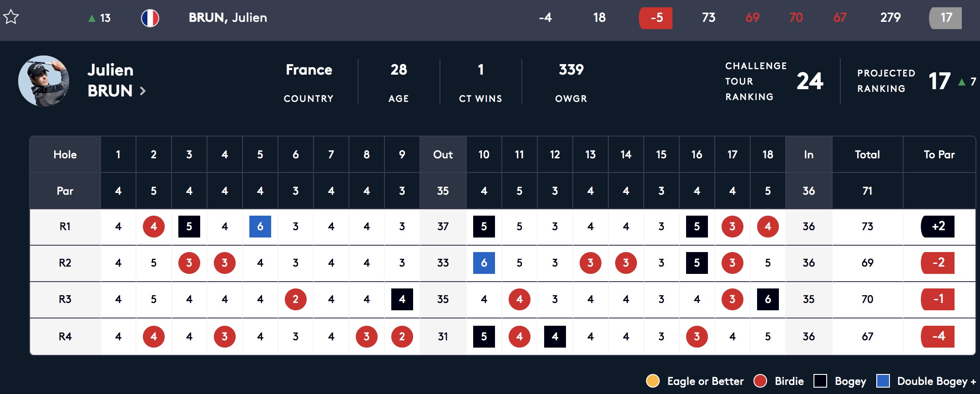Click the red Birdie legend circle

(760, 381)
